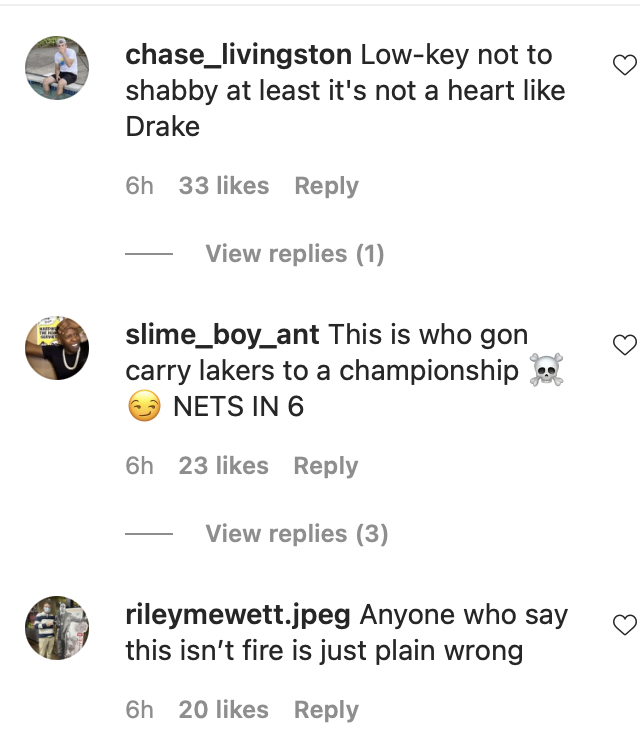Open rileymewett.jpeg's profile picture
This screenshot has height=740, width=640.
pos(57,628)
